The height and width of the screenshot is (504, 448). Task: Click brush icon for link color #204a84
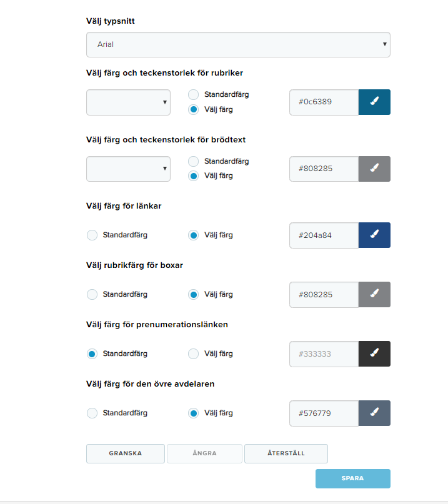(374, 235)
